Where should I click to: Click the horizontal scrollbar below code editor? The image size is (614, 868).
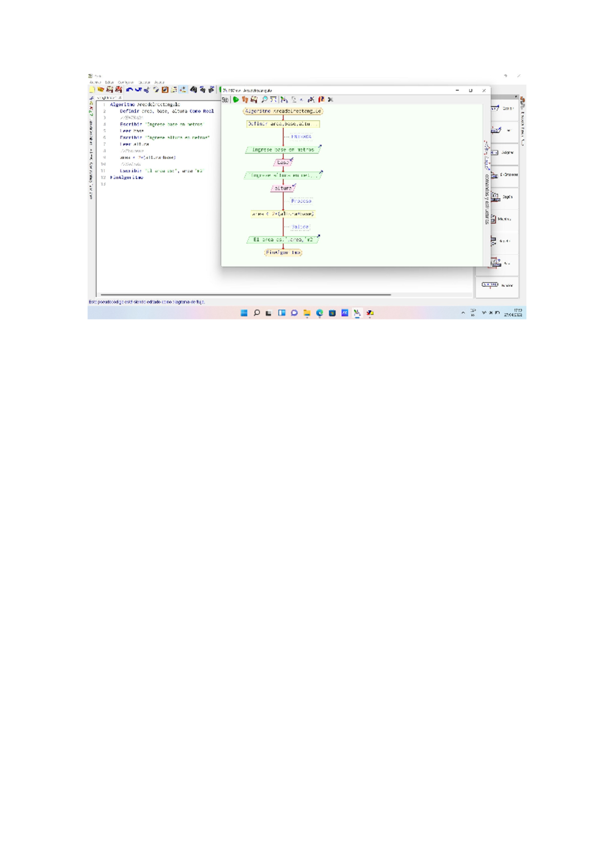point(246,295)
